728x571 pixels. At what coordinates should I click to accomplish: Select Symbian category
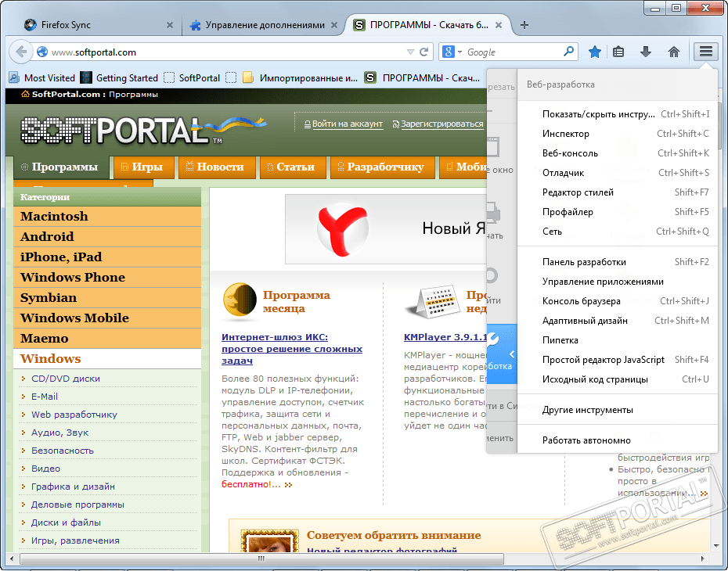[x=107, y=298]
